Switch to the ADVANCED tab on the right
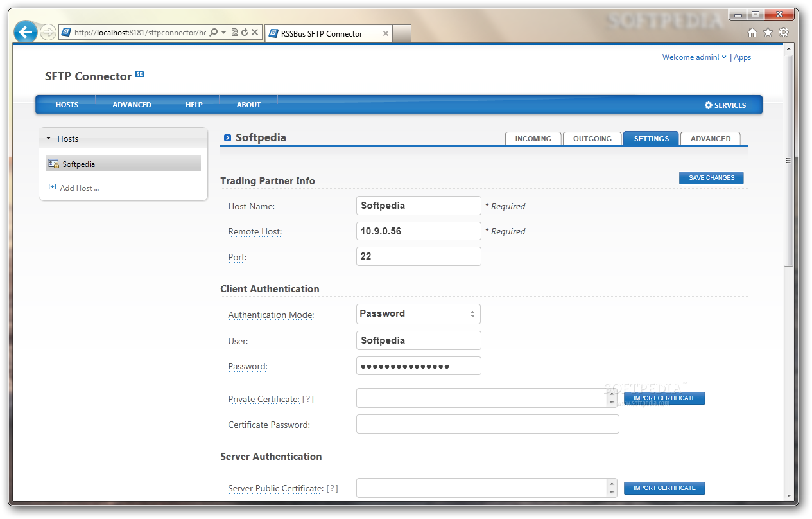Screen dimensions: 812x519 (x=711, y=138)
